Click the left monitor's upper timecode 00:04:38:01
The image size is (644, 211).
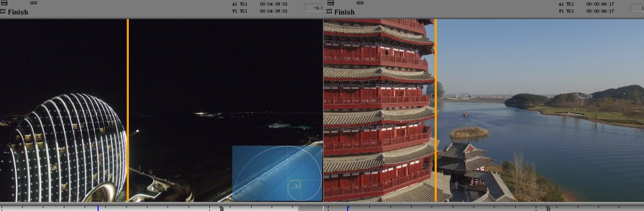273,4
